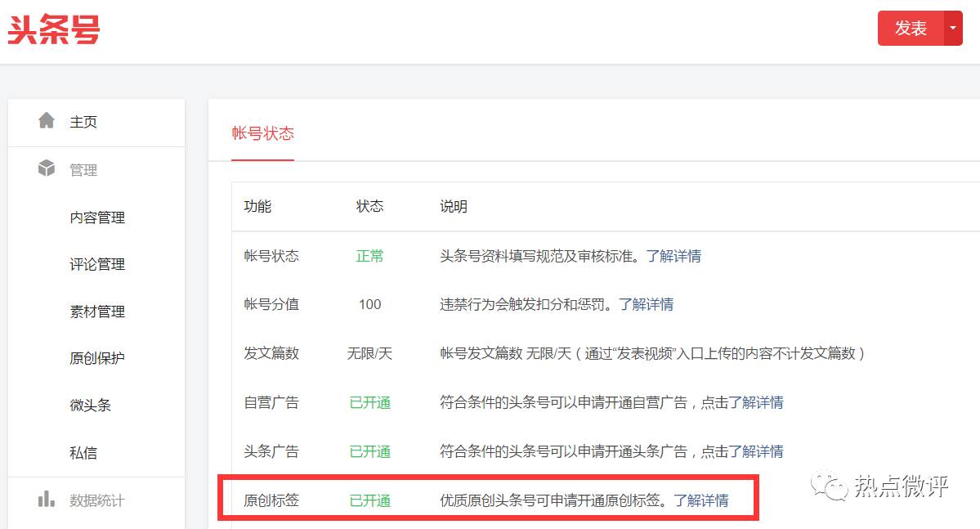Click 了解详情 link in 原创标签 row

click(701, 500)
